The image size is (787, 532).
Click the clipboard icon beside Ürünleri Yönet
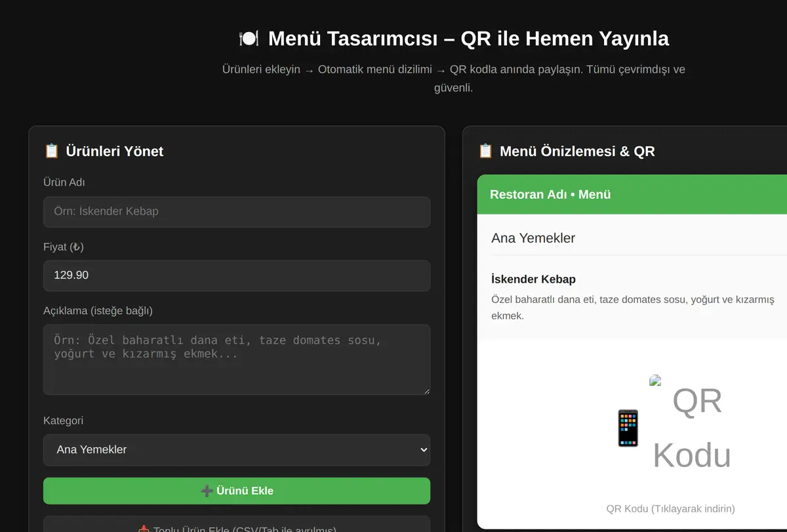point(52,151)
